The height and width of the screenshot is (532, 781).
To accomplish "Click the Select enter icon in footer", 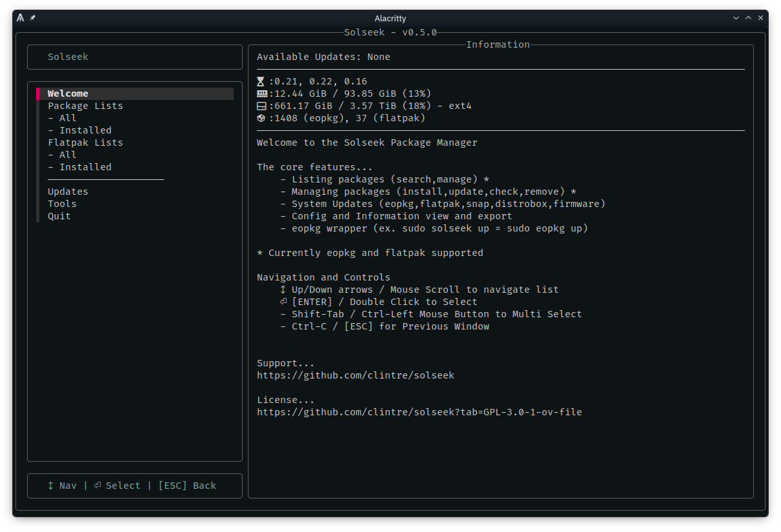I will click(97, 486).
